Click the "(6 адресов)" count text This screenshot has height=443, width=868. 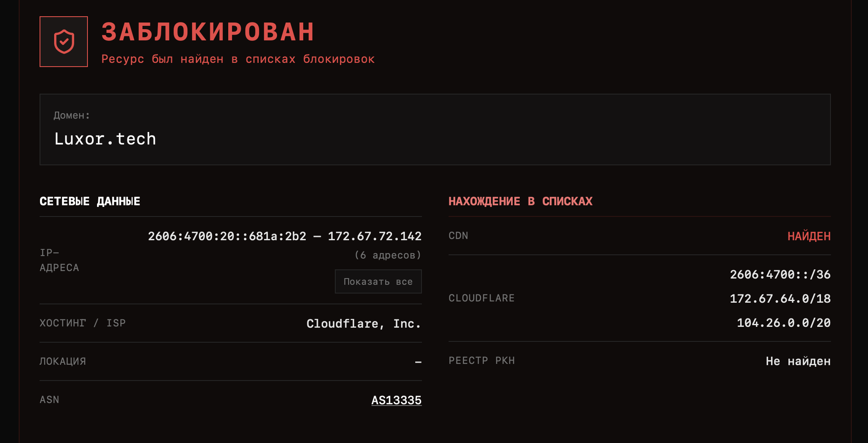(x=387, y=255)
